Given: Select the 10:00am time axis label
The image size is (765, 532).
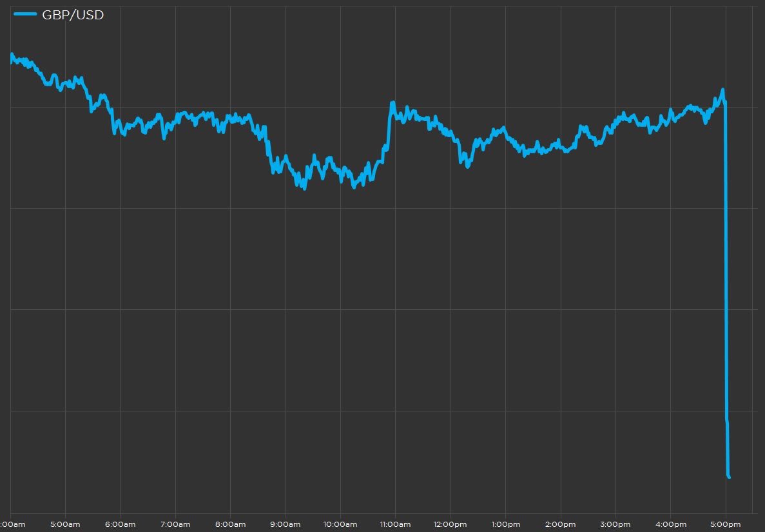Looking at the screenshot, I should coord(340,525).
